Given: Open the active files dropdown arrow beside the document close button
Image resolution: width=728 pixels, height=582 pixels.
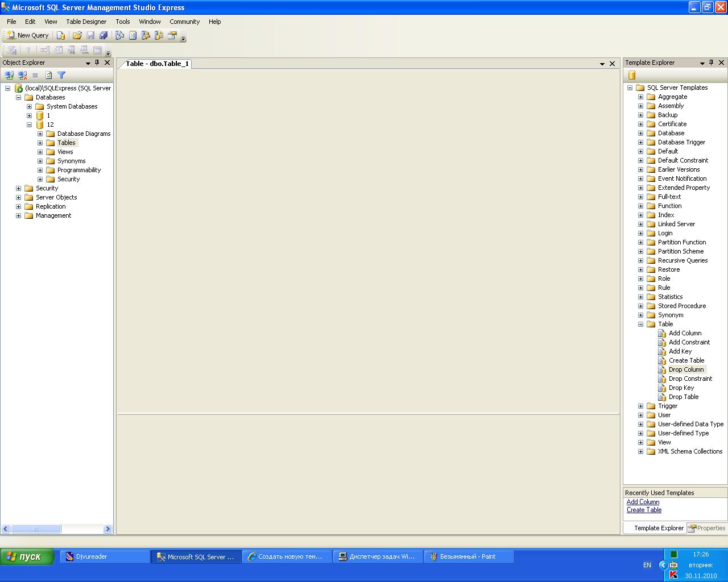Looking at the screenshot, I should point(602,64).
